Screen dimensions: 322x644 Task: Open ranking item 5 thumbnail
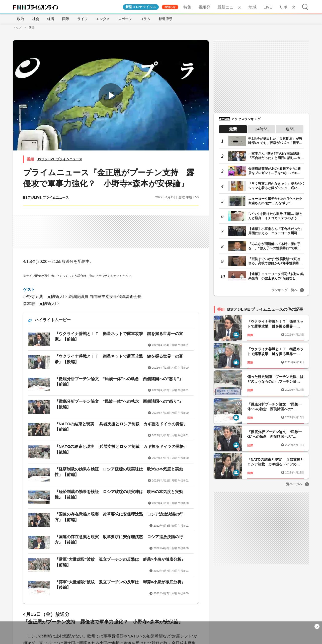[237, 201]
